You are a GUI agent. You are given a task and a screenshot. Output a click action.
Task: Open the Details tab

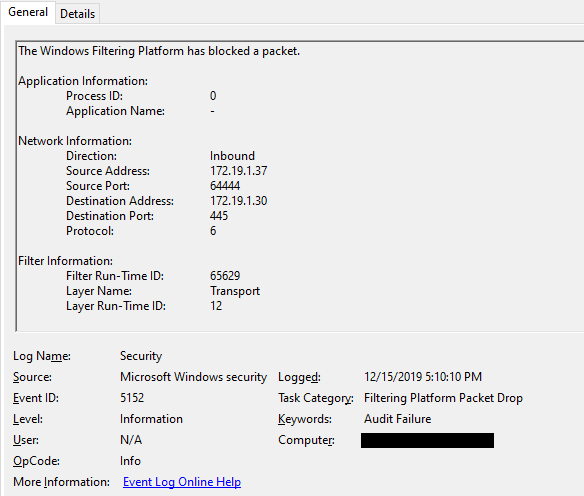[x=77, y=14]
